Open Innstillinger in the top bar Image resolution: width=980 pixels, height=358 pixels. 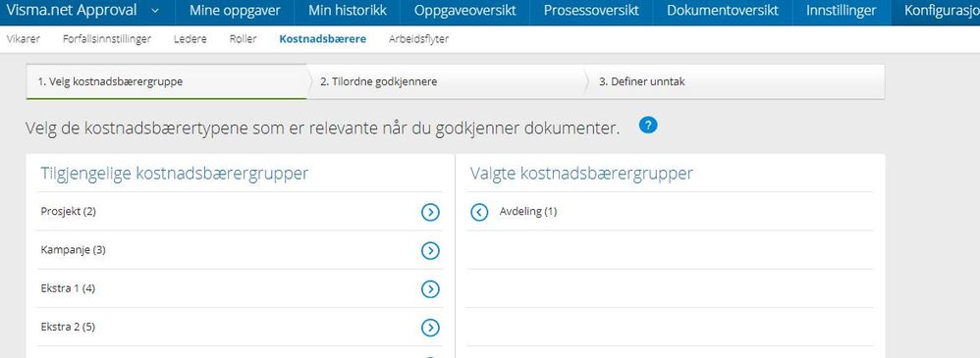[842, 11]
